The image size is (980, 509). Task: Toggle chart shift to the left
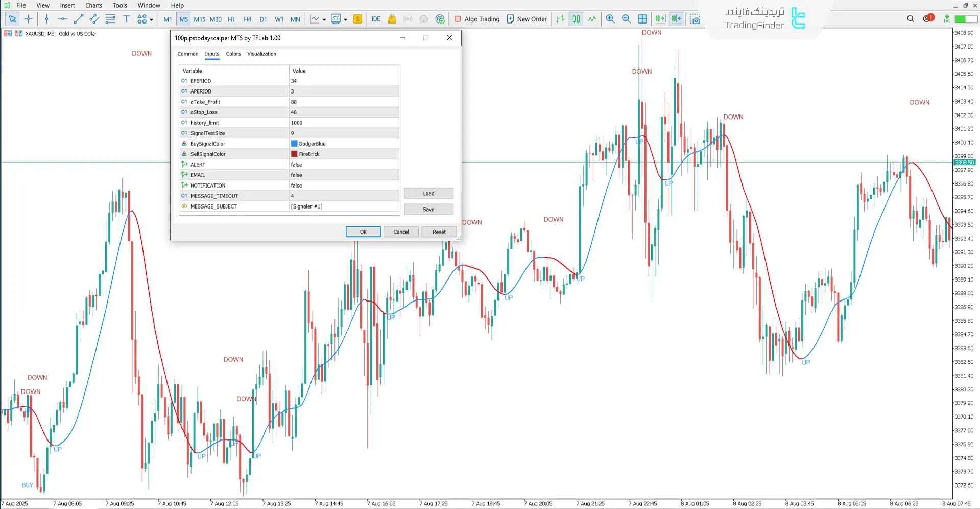coord(677,19)
